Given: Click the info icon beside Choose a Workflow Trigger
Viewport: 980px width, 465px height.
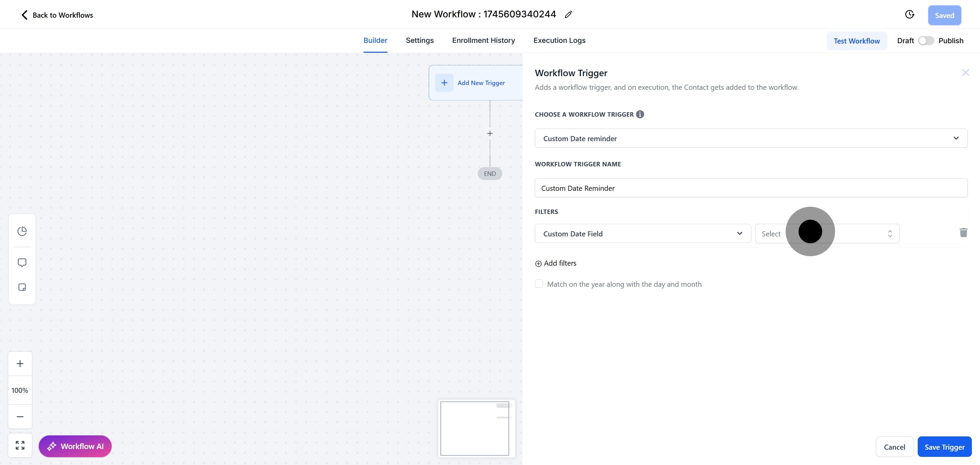Looking at the screenshot, I should click(640, 114).
